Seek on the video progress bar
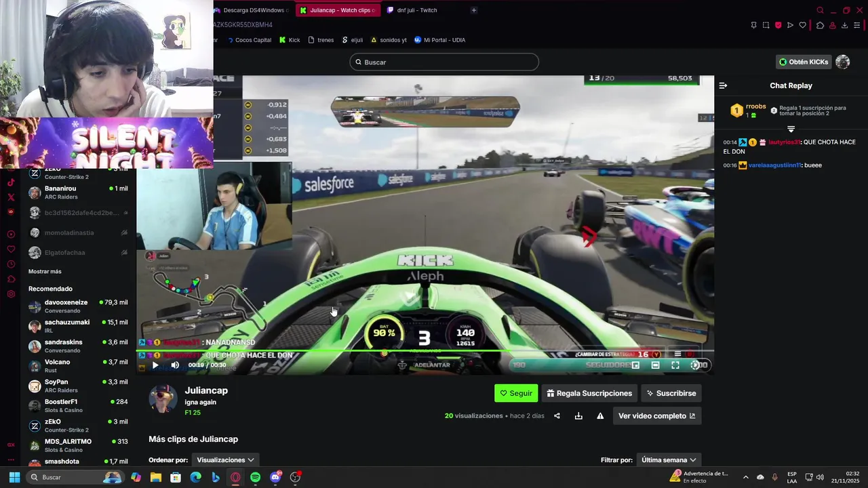 [x=425, y=352]
